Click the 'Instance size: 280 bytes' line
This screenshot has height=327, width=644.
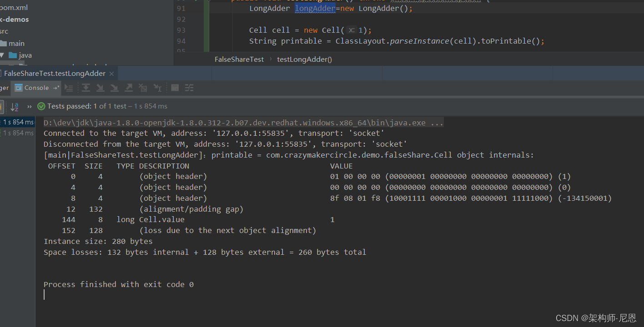pyautogui.click(x=98, y=241)
